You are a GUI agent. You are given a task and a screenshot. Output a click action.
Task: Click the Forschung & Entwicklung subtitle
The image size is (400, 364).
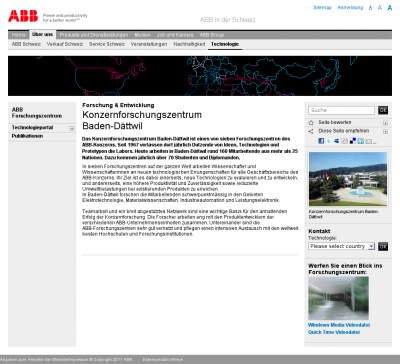118,105
